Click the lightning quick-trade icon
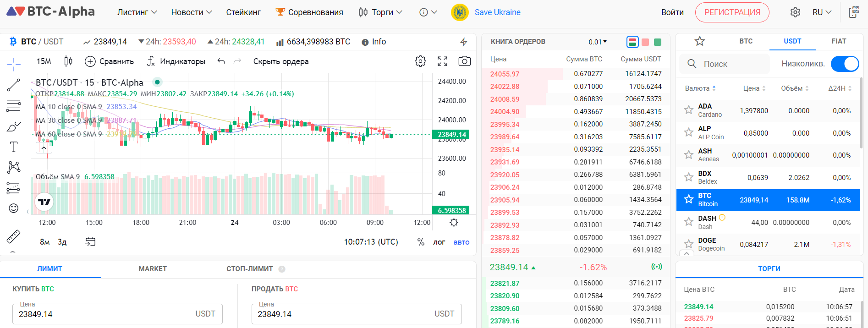868x328 pixels. (464, 42)
